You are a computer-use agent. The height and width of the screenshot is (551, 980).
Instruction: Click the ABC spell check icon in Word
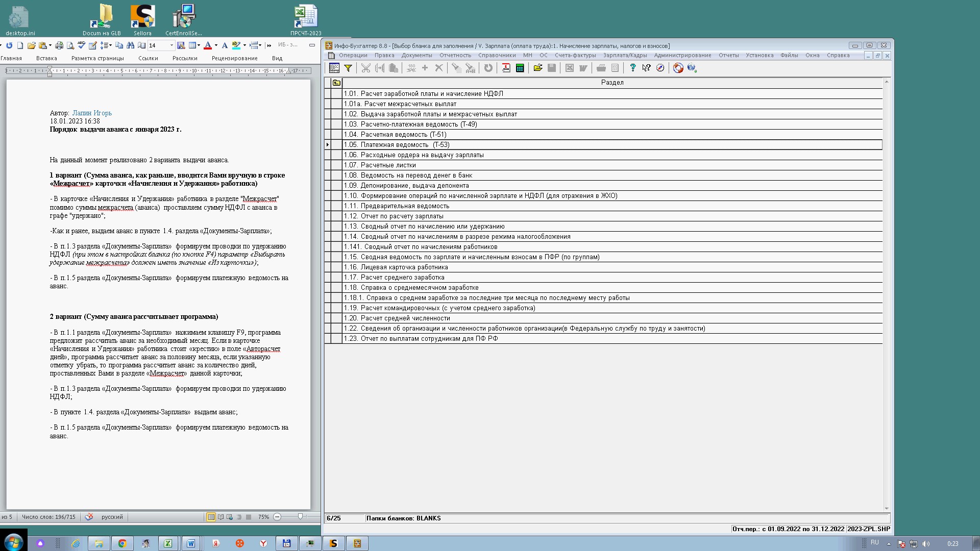click(x=81, y=45)
